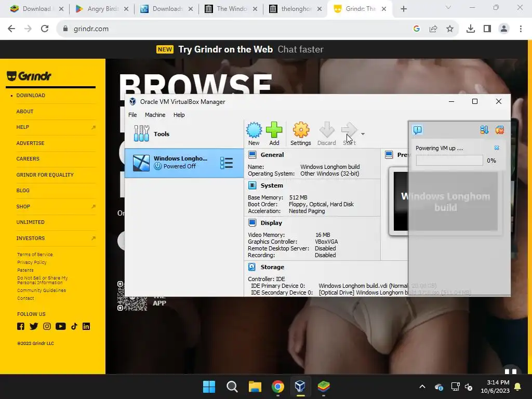The width and height of the screenshot is (532, 399).
Task: Click the General section header
Action: [272, 155]
